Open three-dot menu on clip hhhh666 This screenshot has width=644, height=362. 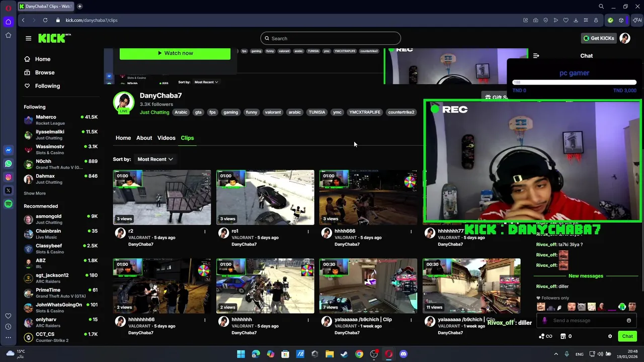click(411, 231)
